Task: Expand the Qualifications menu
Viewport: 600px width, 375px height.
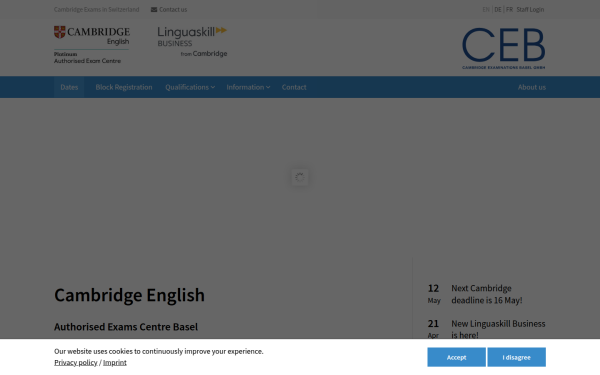Action: (x=190, y=87)
